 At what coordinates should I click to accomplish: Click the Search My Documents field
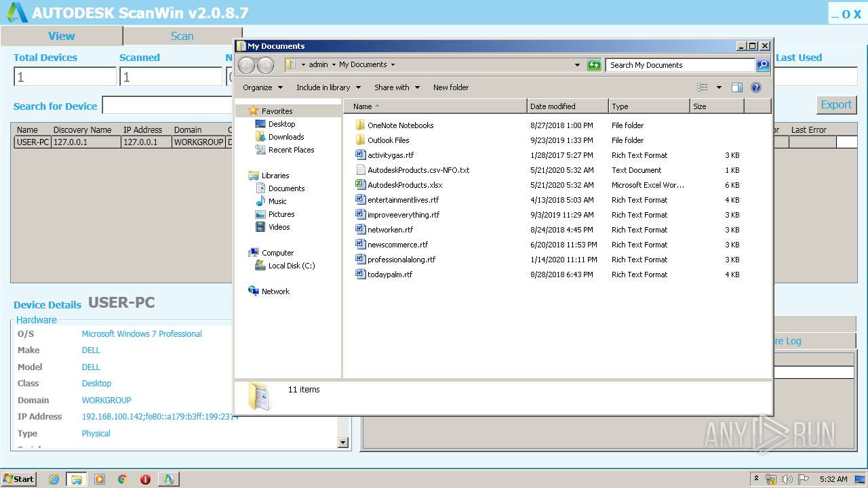[679, 65]
